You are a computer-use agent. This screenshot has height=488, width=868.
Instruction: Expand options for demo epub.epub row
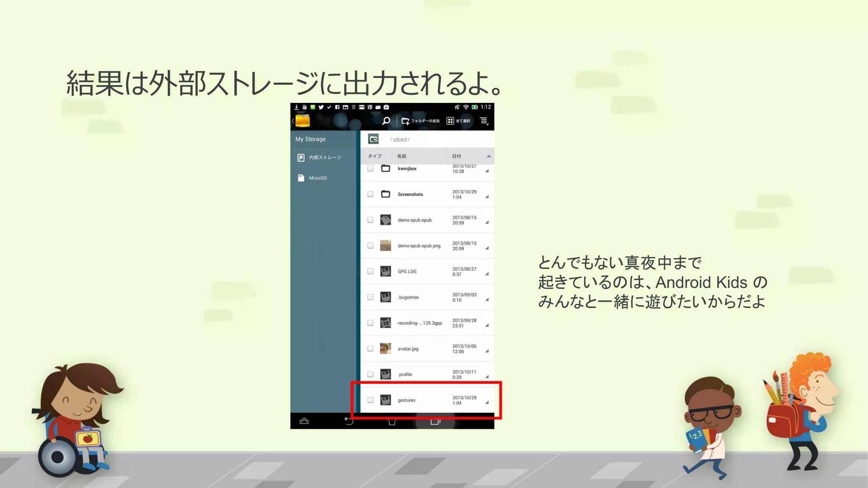[487, 222]
